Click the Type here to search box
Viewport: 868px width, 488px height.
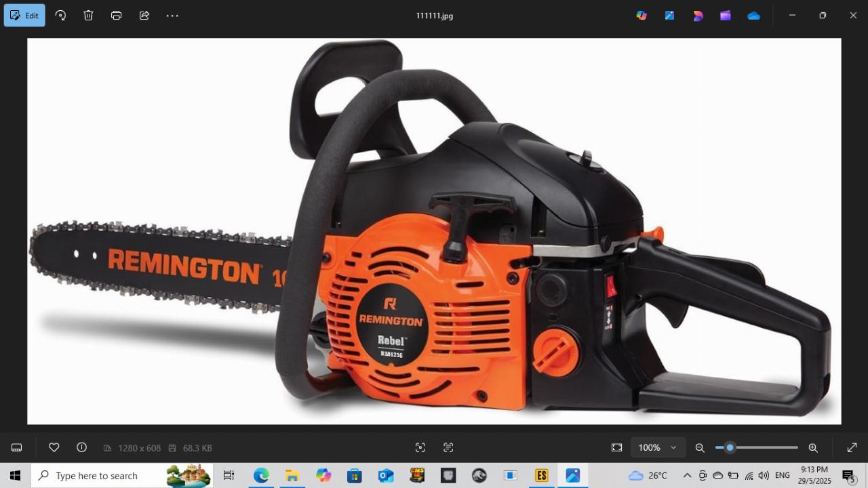(122, 476)
